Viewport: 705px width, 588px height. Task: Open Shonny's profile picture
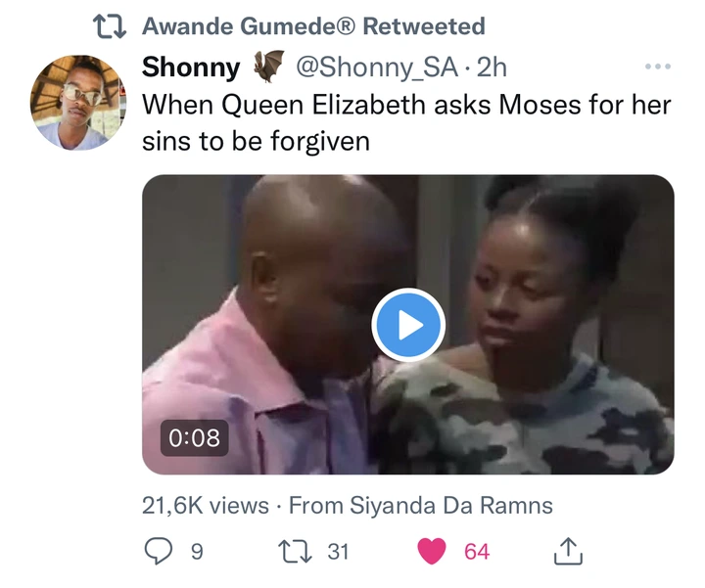[x=78, y=103]
